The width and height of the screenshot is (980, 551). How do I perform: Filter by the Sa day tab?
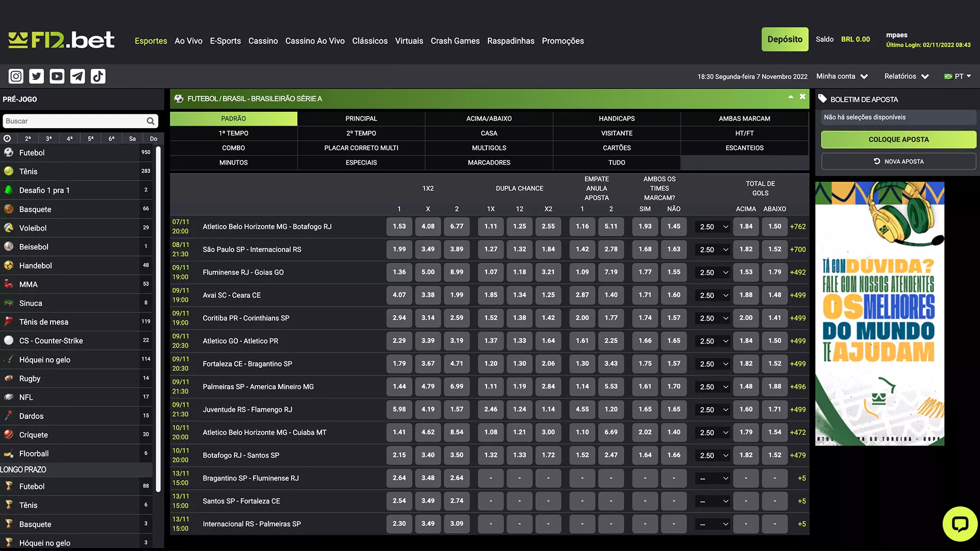click(132, 139)
